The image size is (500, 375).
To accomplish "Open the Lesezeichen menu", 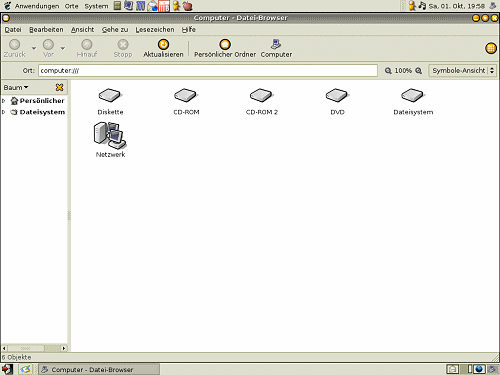I will click(x=155, y=30).
